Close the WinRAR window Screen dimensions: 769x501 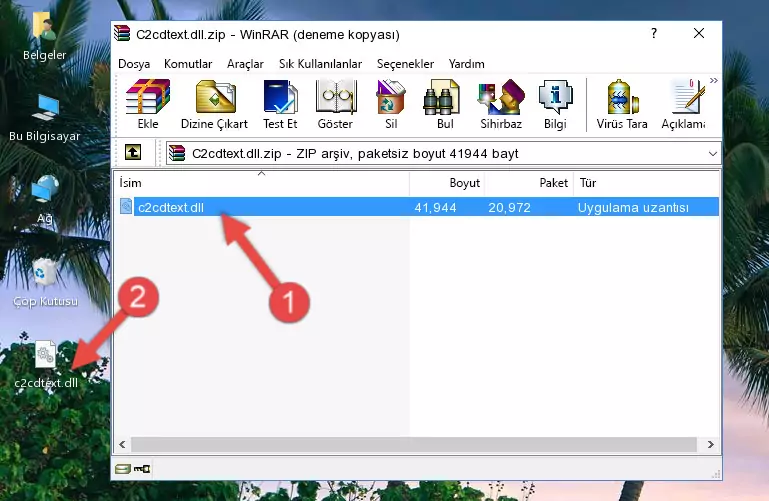(699, 33)
